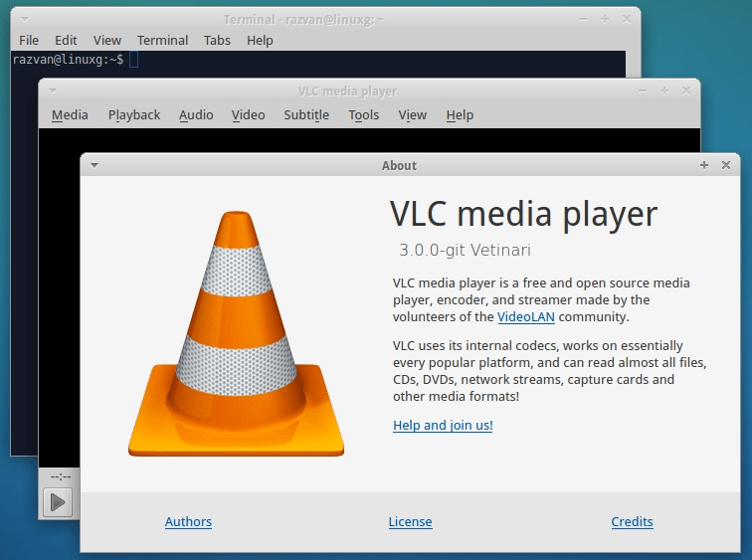Open the View menu in VLC
Screen dimensions: 752x560
pyautogui.click(x=413, y=115)
